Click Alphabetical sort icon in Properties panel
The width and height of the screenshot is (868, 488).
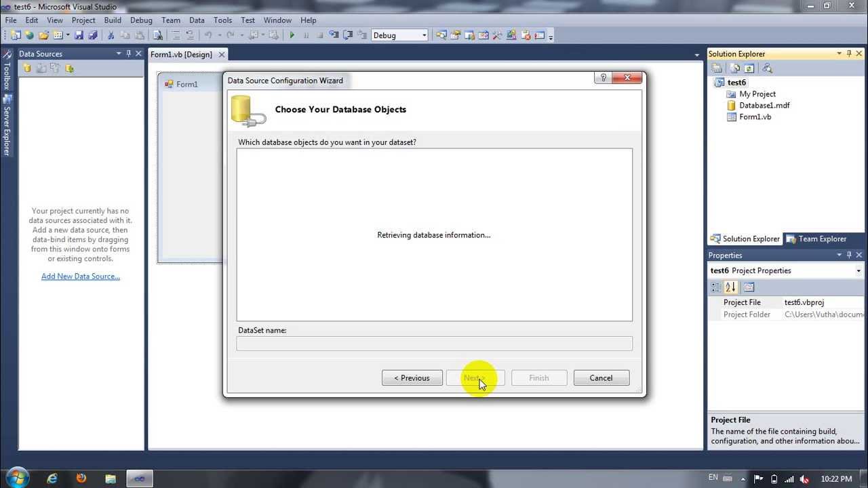tap(730, 287)
